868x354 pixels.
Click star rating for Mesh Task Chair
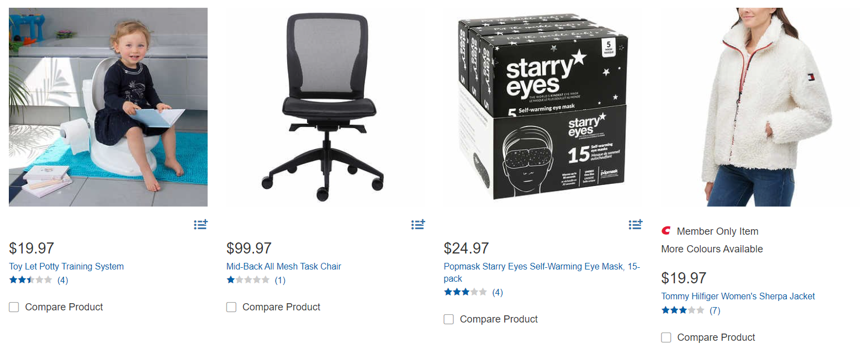click(x=248, y=280)
